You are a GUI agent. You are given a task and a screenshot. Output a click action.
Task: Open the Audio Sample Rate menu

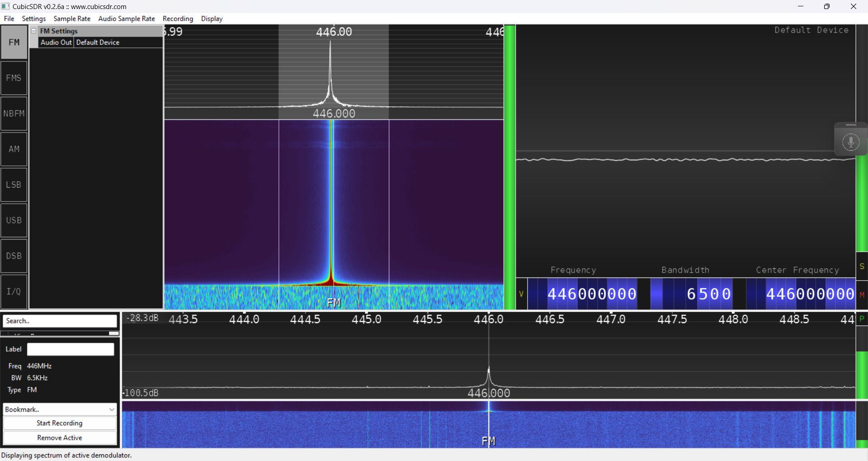click(x=126, y=19)
